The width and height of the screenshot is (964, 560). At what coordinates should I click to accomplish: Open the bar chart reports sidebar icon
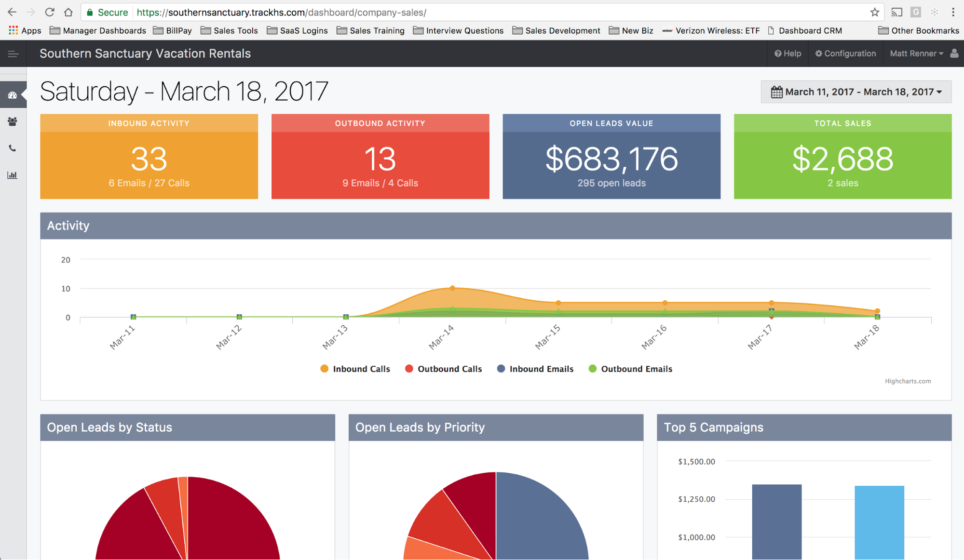point(13,175)
